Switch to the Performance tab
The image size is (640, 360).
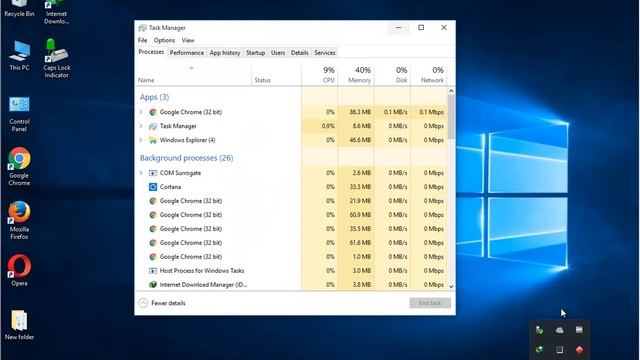coord(187,53)
